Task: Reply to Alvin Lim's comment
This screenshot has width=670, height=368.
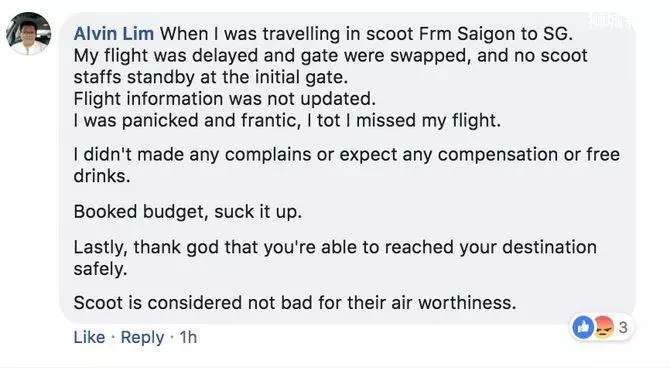Action: pyautogui.click(x=142, y=337)
